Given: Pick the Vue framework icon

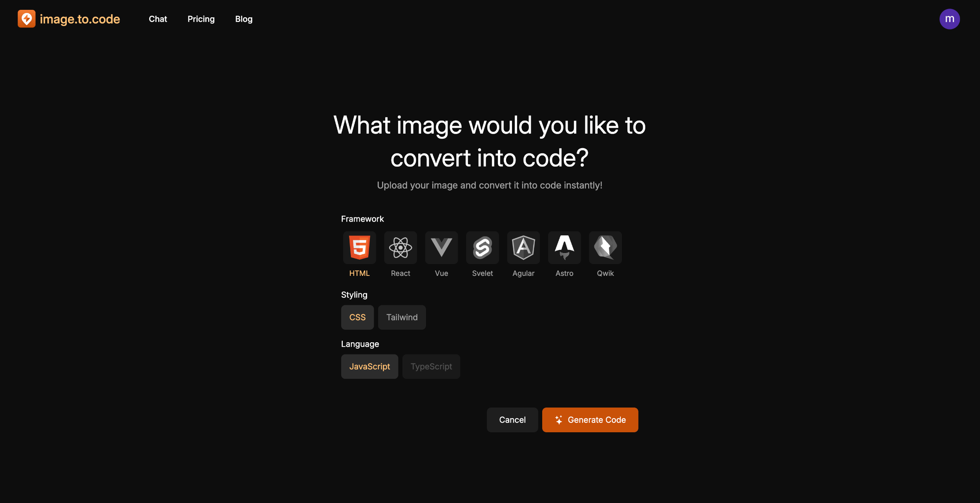Looking at the screenshot, I should point(441,248).
